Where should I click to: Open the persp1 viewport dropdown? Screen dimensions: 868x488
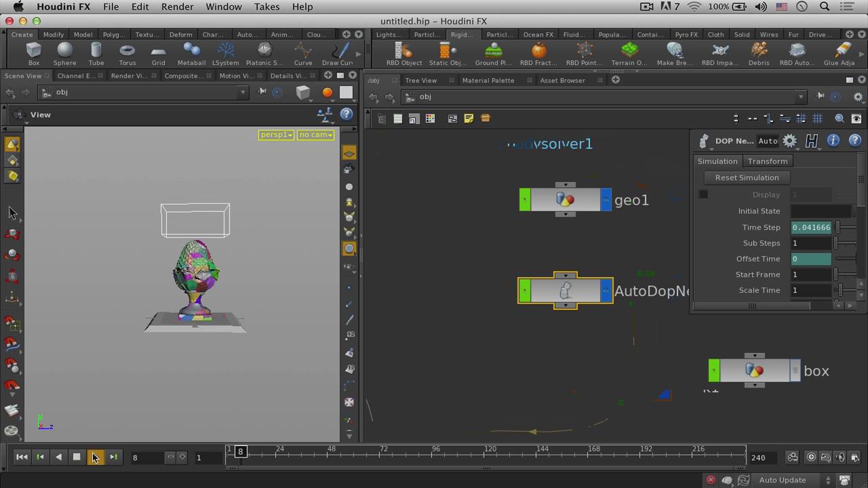coord(276,135)
